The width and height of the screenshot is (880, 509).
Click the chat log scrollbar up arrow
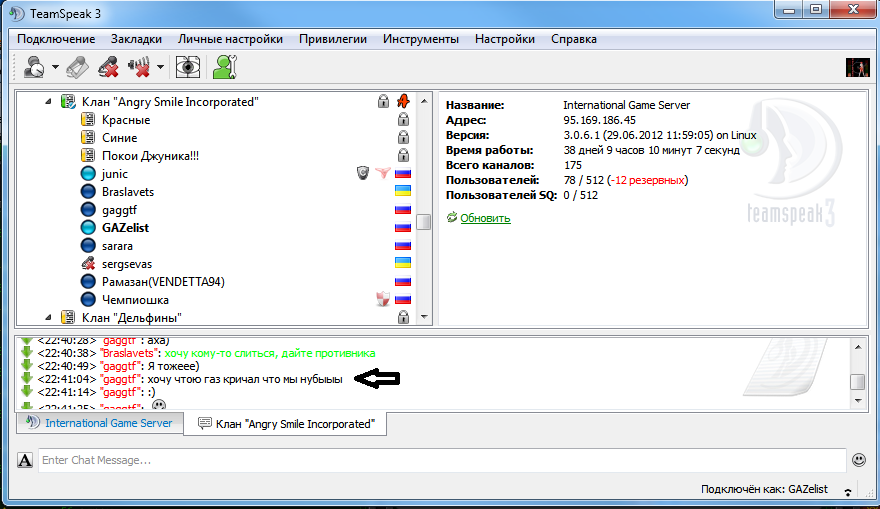[x=858, y=347]
